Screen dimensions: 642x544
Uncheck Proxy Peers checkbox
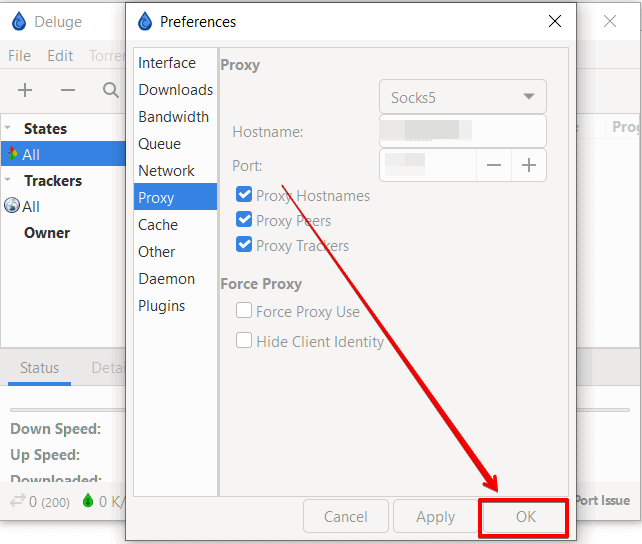point(244,219)
